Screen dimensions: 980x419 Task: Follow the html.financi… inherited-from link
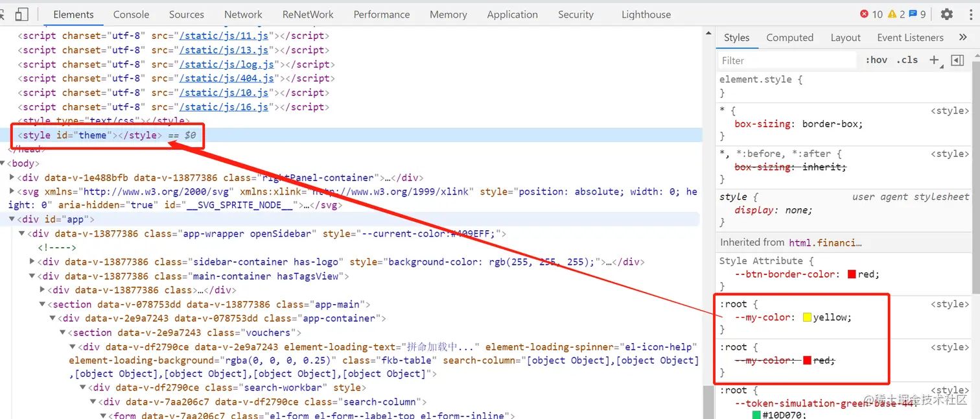[826, 243]
